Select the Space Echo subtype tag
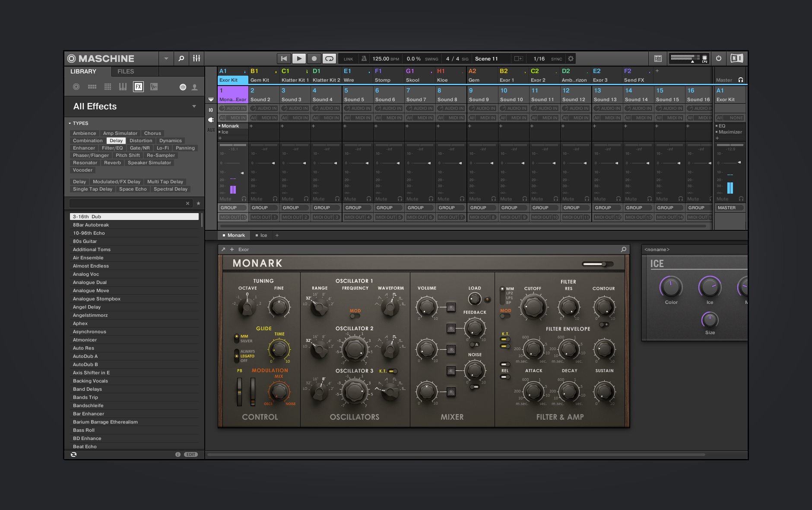 click(x=133, y=189)
